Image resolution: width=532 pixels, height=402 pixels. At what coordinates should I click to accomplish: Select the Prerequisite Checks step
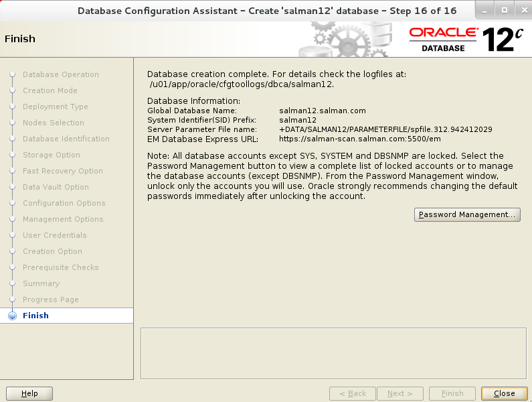tap(61, 267)
